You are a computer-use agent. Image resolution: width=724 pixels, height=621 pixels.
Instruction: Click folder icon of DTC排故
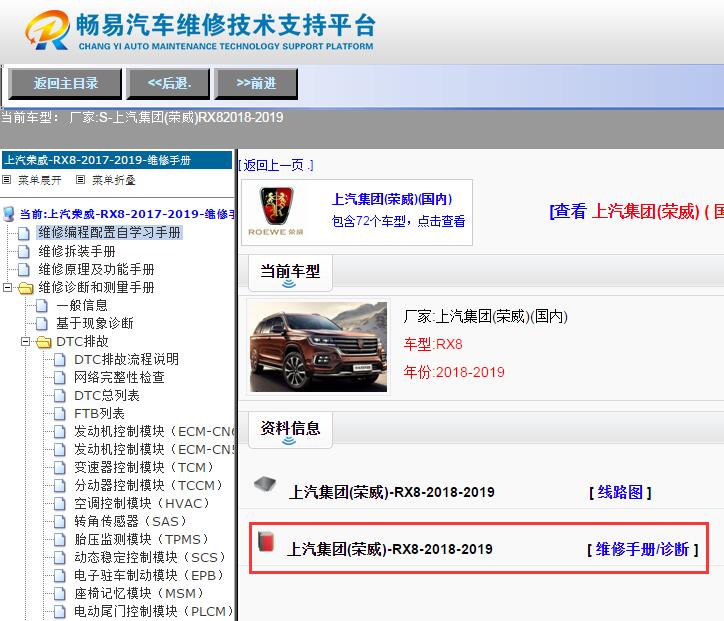click(44, 342)
